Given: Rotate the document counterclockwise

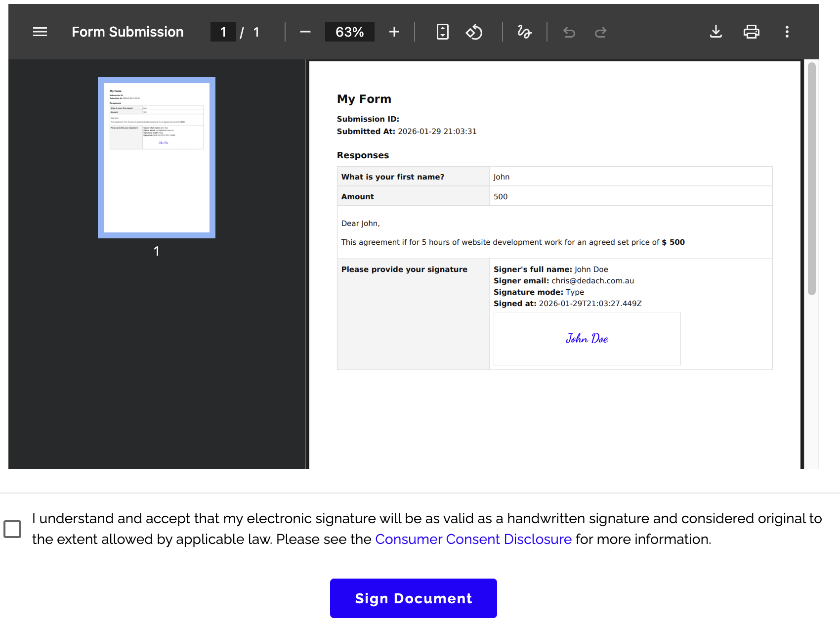Looking at the screenshot, I should tap(474, 32).
